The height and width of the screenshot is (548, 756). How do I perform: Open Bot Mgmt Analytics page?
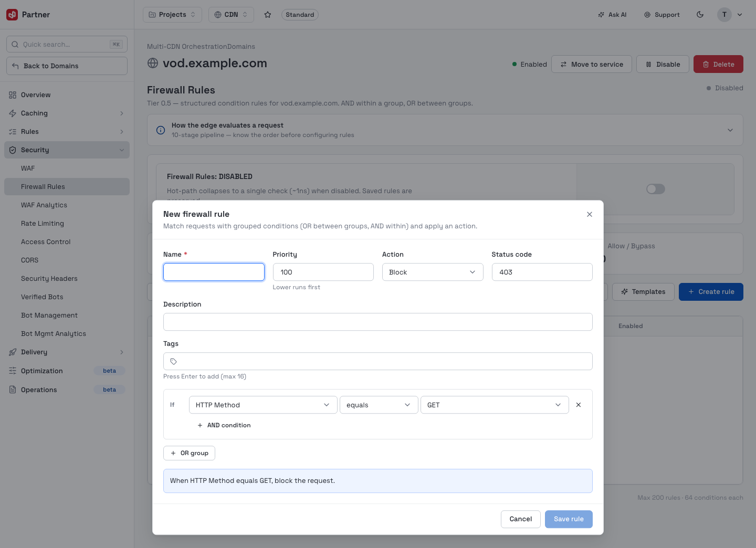point(67,334)
